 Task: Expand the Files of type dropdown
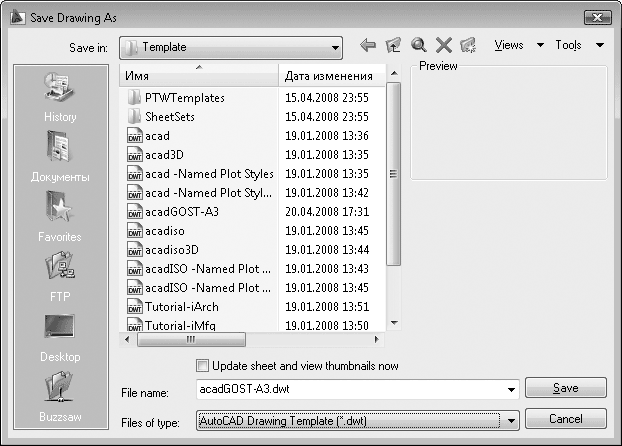point(512,420)
